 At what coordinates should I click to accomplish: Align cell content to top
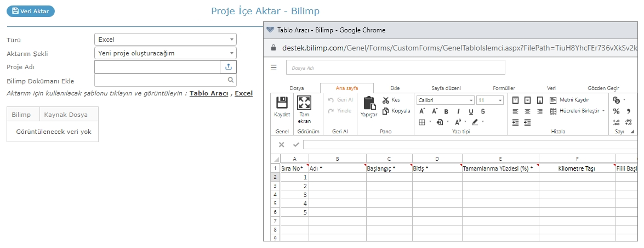pos(515,100)
